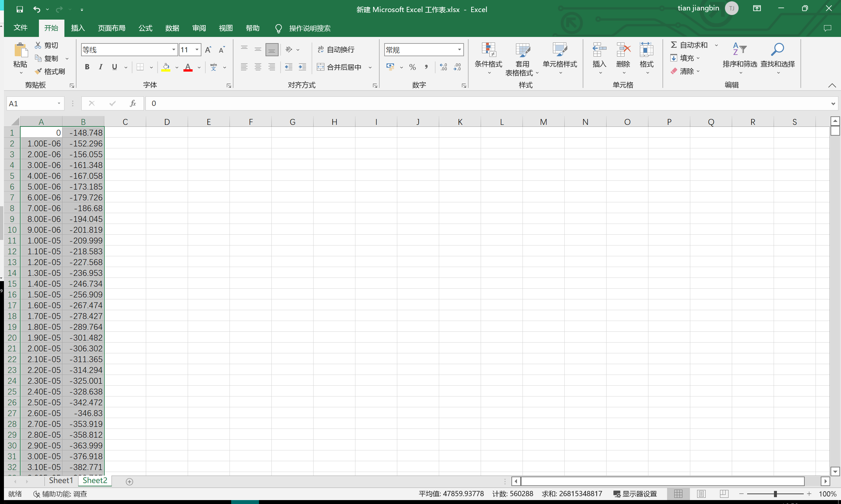Click the increase decimal icon
The width and height of the screenshot is (841, 504).
pyautogui.click(x=443, y=67)
